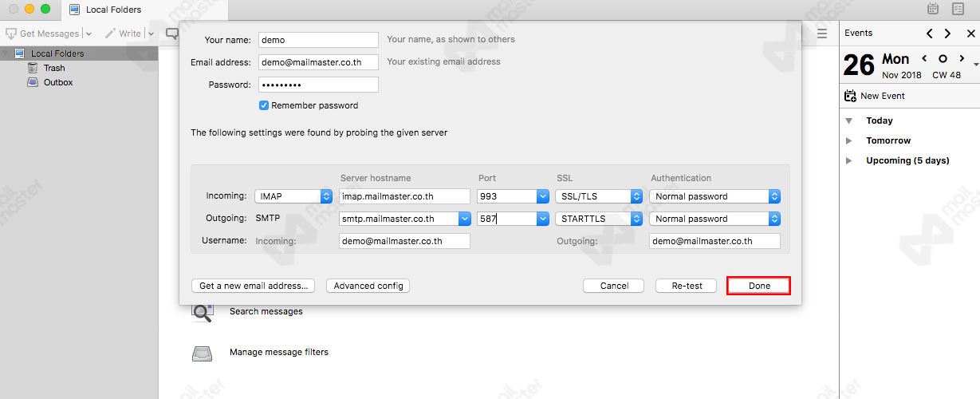
Task: Open the Manage message filters link
Action: (278, 352)
